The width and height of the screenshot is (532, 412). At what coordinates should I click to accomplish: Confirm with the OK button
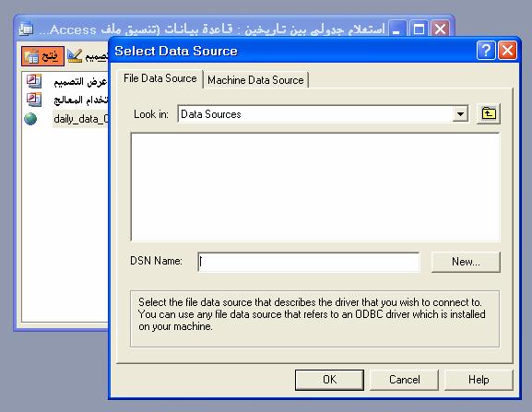point(329,380)
